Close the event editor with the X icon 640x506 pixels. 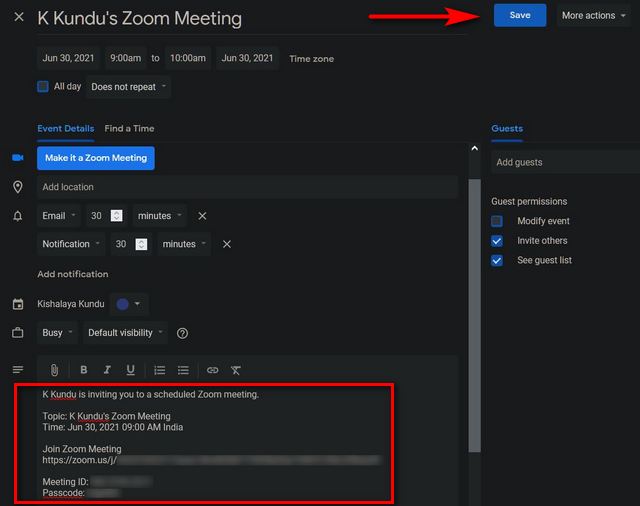tap(19, 17)
